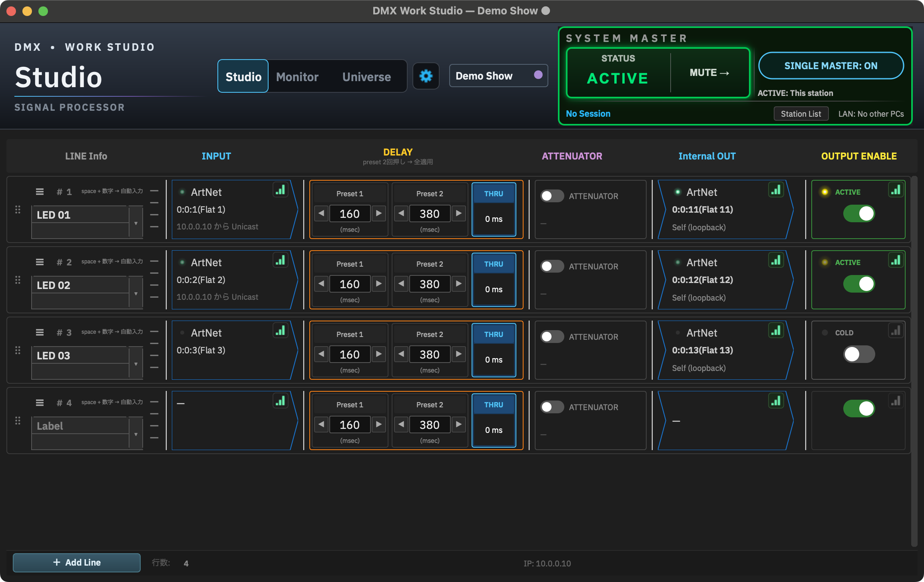
Task: Expand label dropdown arrow for line #4
Action: [x=136, y=434]
